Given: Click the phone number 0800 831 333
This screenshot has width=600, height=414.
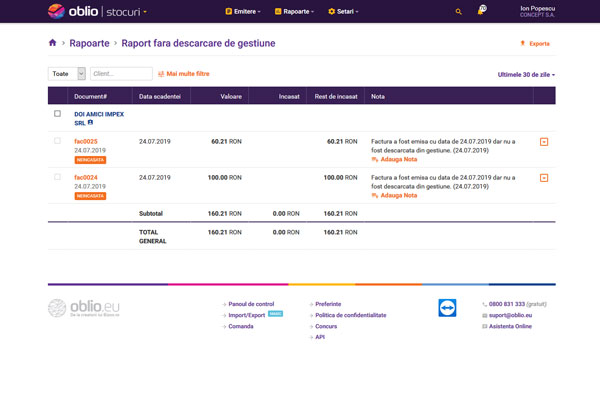Looking at the screenshot, I should pos(507,304).
